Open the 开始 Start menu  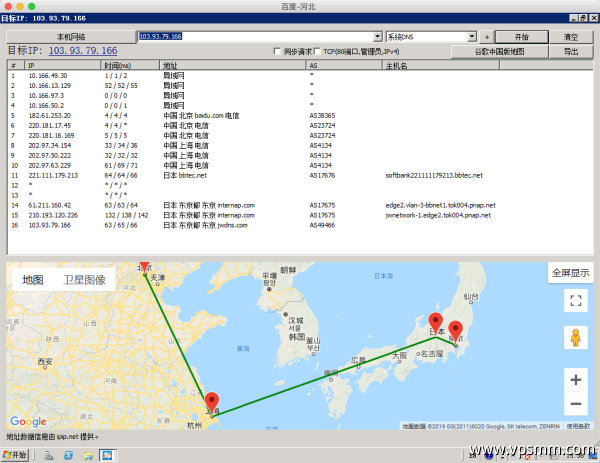tap(15, 455)
